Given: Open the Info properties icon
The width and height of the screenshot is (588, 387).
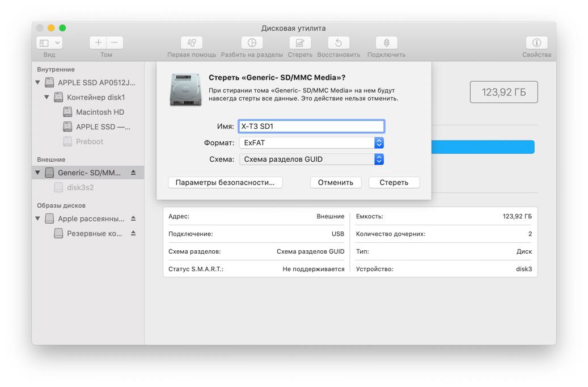Looking at the screenshot, I should [536, 43].
